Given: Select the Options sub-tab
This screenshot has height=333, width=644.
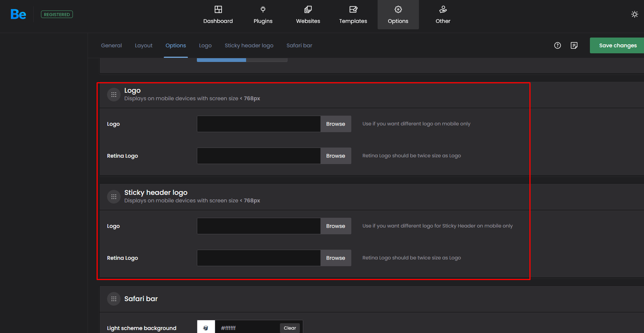Looking at the screenshot, I should pyautogui.click(x=176, y=45).
